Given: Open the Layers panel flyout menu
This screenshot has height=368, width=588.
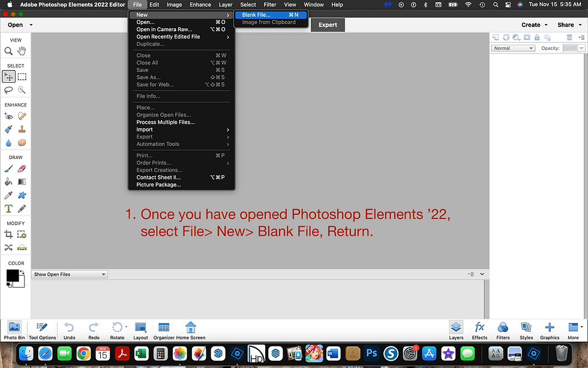Looking at the screenshot, I should (581, 37).
